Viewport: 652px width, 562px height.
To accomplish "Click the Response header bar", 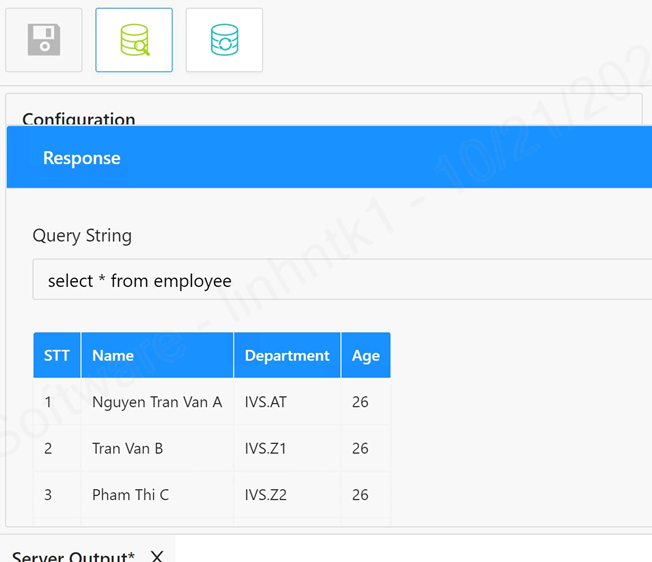I will 329,157.
